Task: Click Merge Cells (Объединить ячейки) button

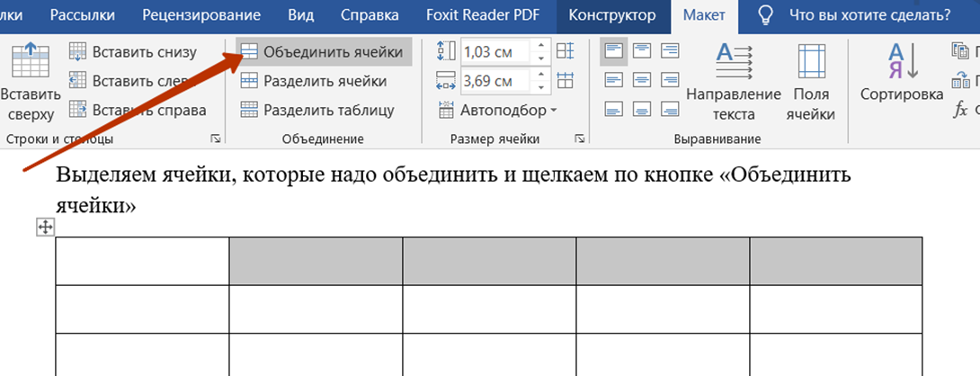Action: 324,52
